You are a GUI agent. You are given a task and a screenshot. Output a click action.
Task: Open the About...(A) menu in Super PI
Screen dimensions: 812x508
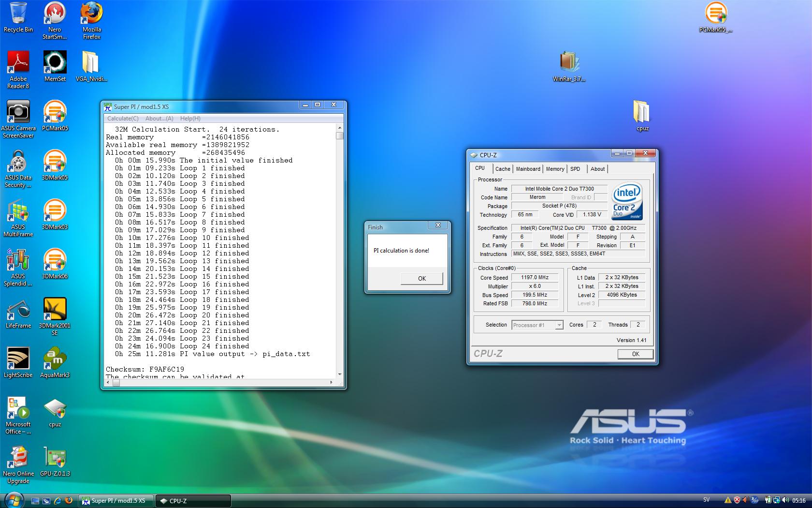click(x=159, y=119)
